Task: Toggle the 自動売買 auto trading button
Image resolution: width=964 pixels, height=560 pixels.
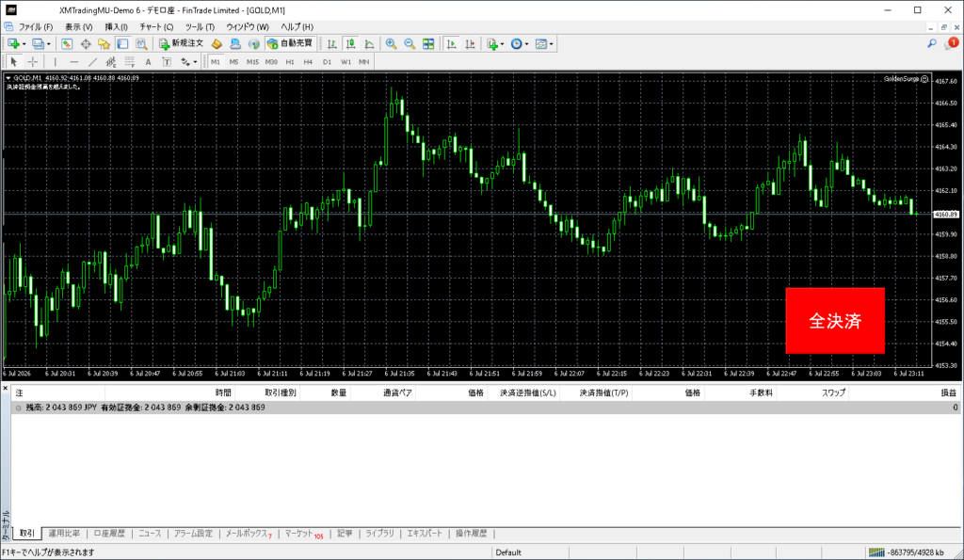Action: pyautogui.click(x=290, y=43)
